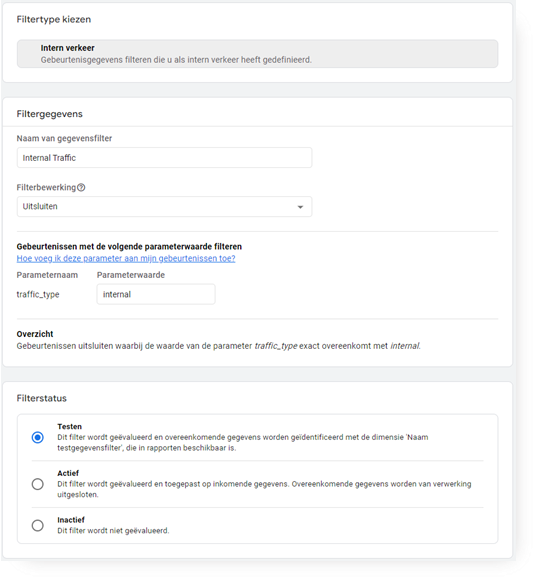The image size is (538, 582).
Task: Select the Actief filter status radio
Action: pyautogui.click(x=38, y=484)
